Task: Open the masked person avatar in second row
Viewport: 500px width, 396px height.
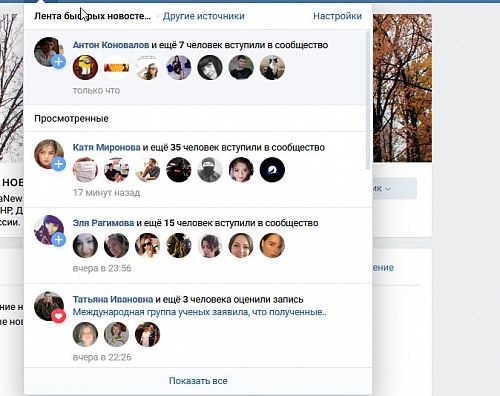Action: pyautogui.click(x=210, y=170)
